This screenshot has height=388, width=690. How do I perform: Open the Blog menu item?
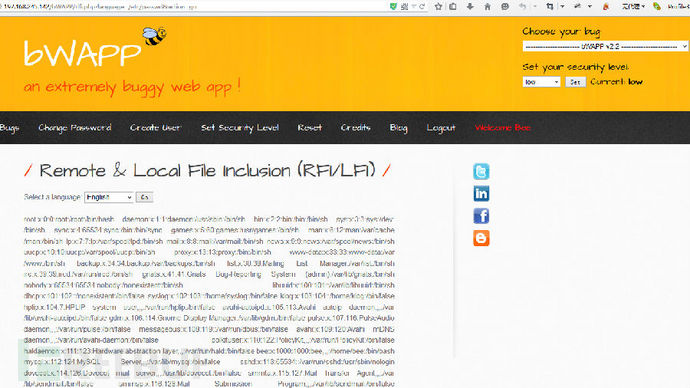pyautogui.click(x=398, y=128)
